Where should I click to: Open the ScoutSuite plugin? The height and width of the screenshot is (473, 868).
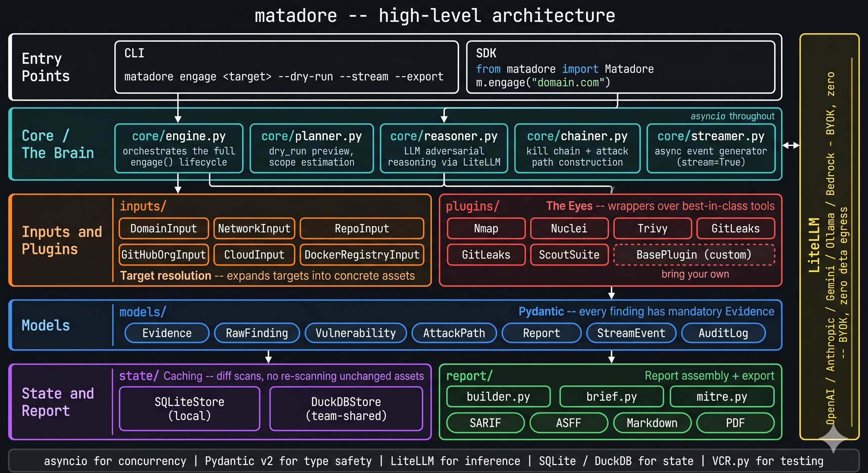pyautogui.click(x=569, y=255)
